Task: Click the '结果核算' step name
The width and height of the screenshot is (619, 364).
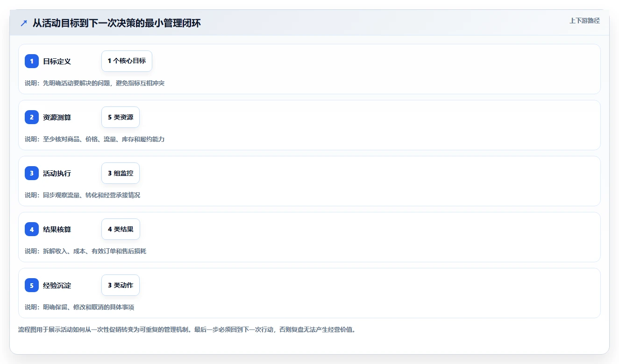Action: click(x=57, y=229)
